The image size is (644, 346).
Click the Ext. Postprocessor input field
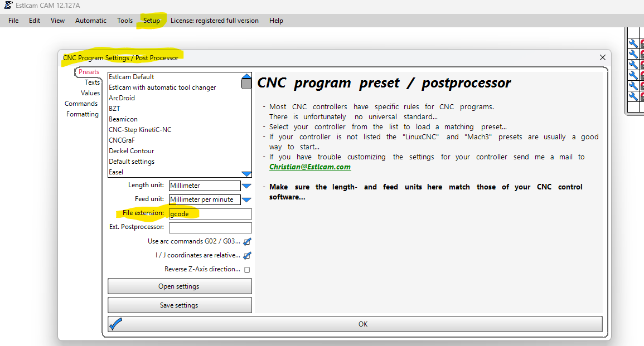(x=210, y=228)
